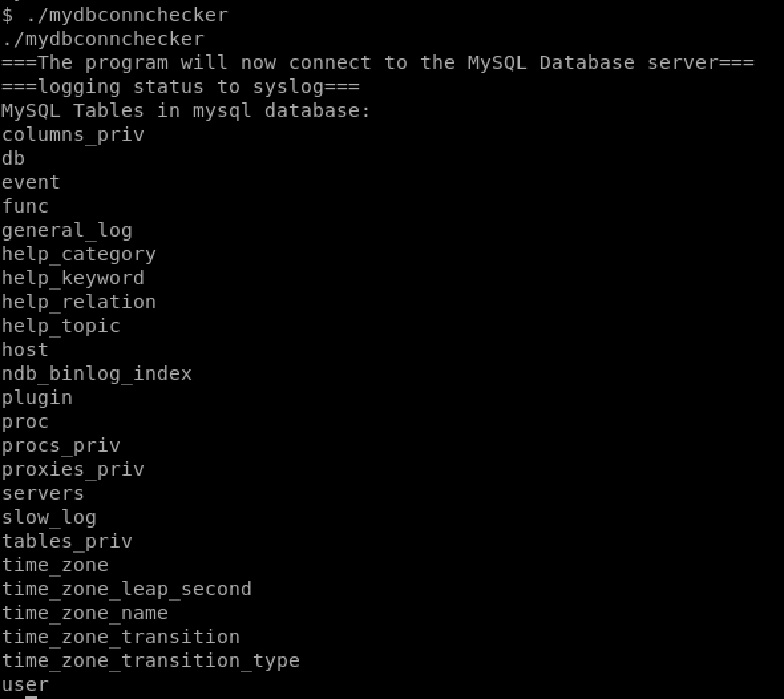Select the proxies_priv line
Screen dimensions: 784x699
pyautogui.click(x=73, y=470)
